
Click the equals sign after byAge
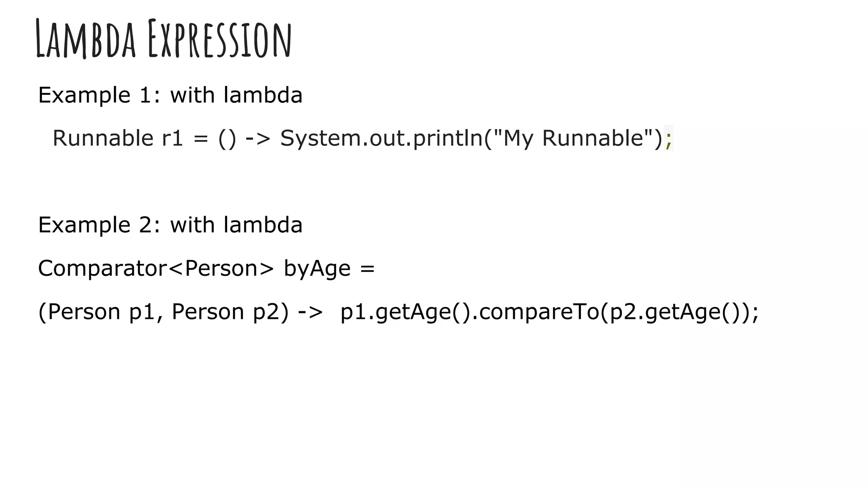coord(367,269)
